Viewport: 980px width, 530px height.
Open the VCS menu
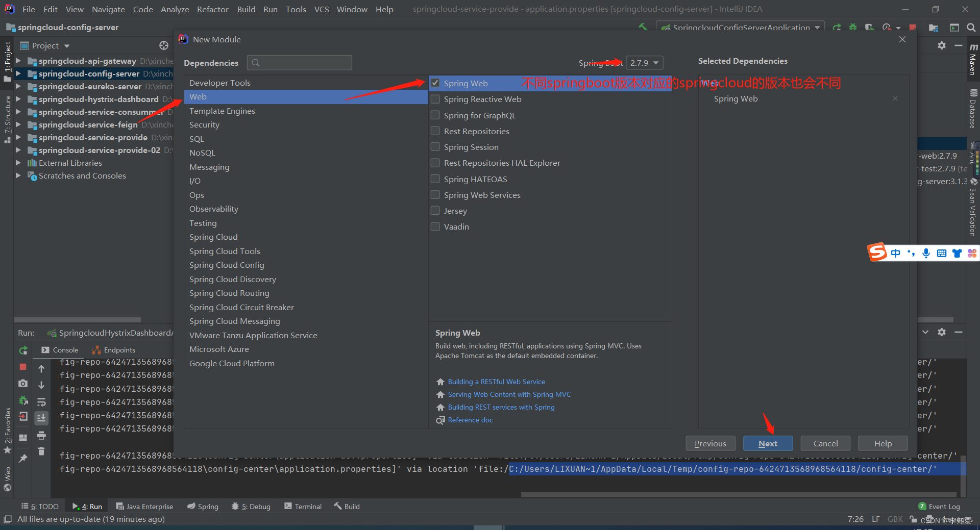pyautogui.click(x=322, y=9)
